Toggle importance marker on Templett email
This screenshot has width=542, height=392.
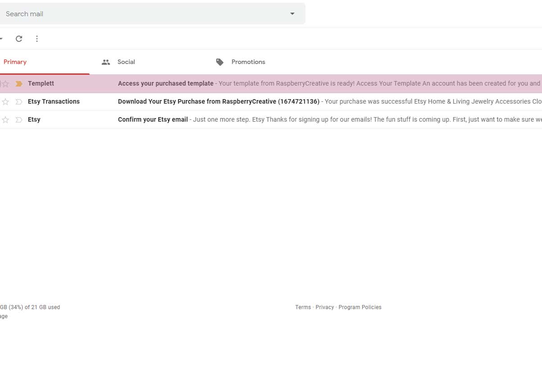[19, 84]
